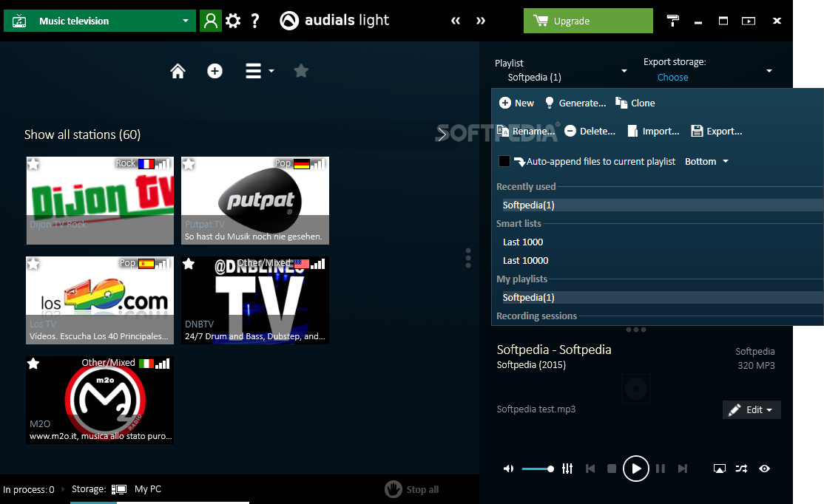Open the Bottom position dropdown
Screen dimensions: 824x504
click(707, 162)
